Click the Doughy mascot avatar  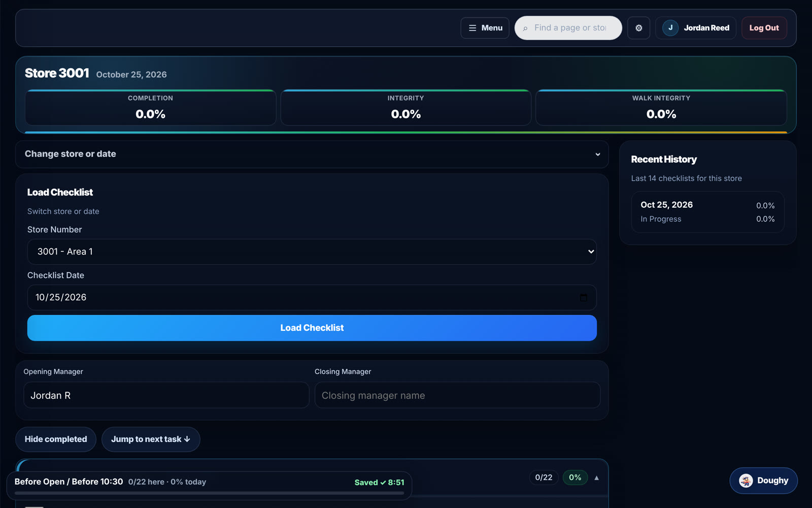coord(746,481)
